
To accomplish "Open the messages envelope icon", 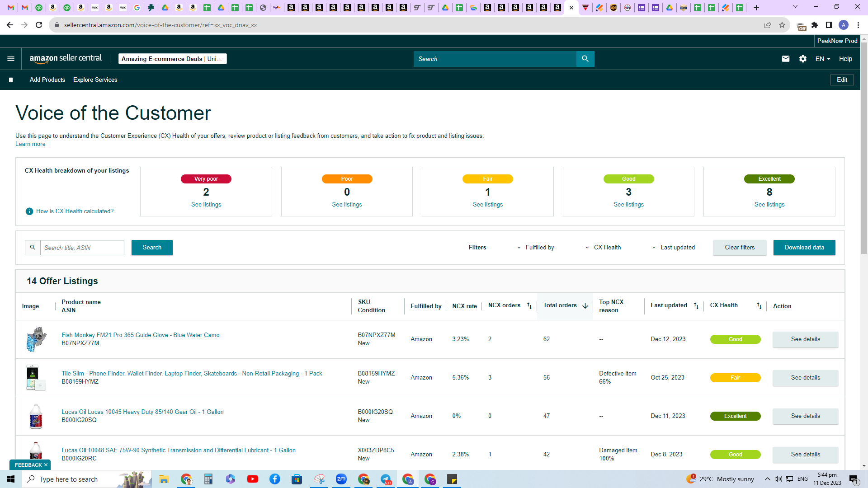I will [786, 59].
